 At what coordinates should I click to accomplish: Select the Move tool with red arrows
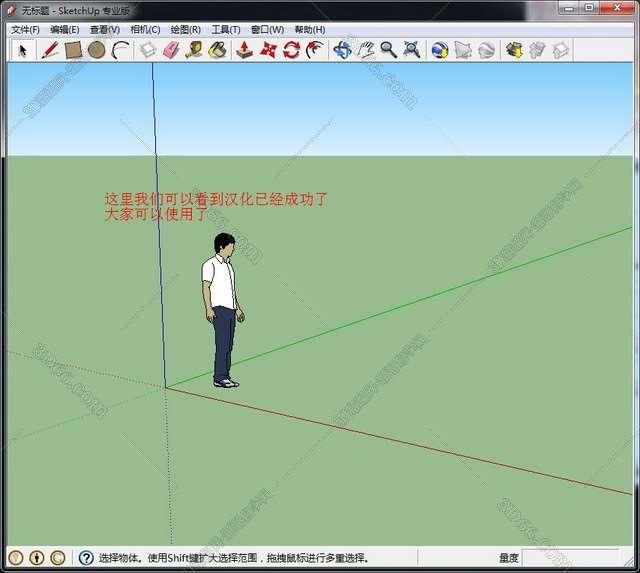pos(268,50)
